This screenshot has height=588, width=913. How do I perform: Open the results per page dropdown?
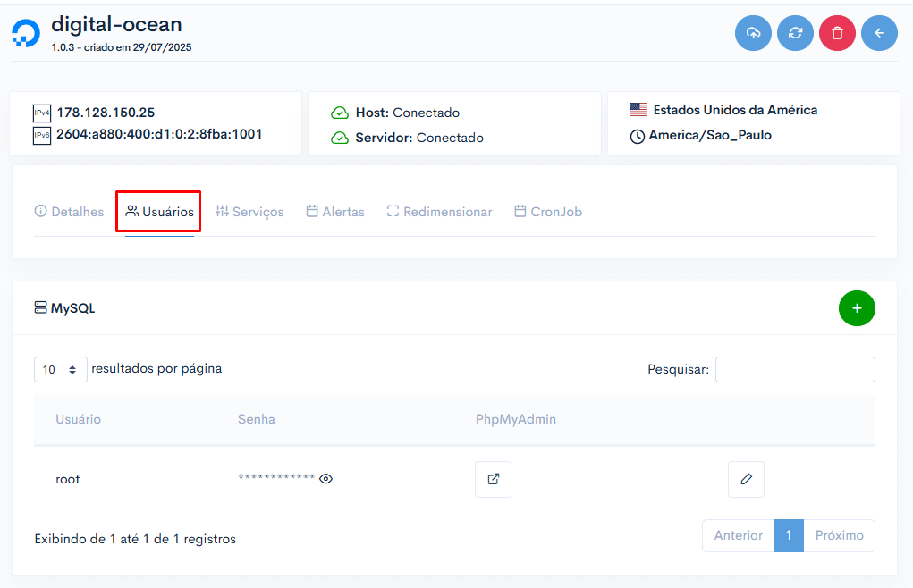[x=61, y=369]
